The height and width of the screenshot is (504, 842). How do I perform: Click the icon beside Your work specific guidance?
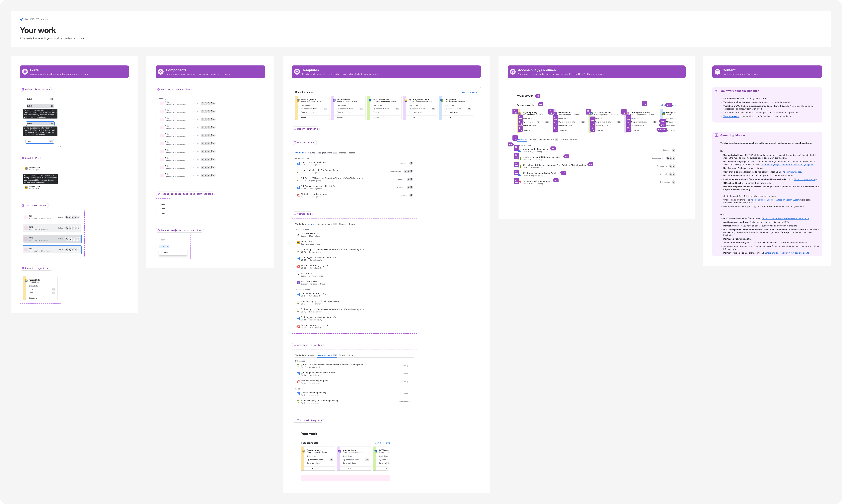(716, 91)
